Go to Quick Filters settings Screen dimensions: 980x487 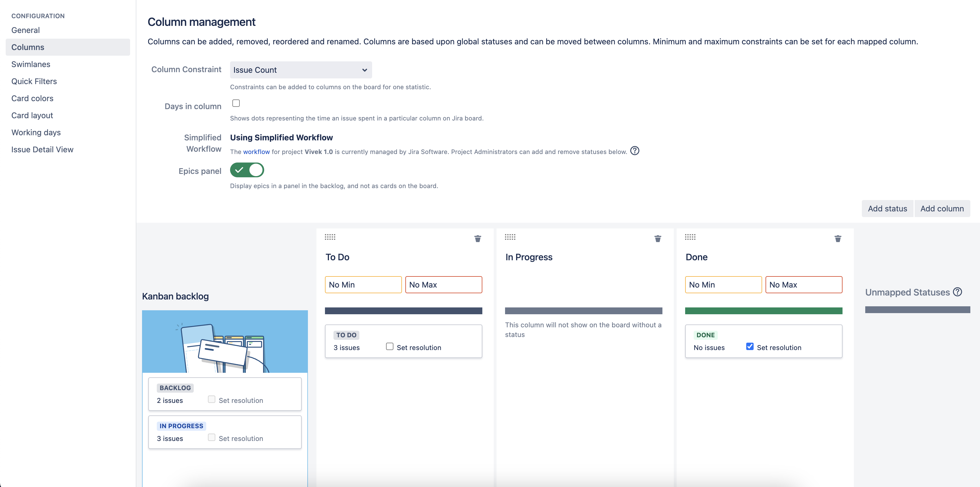[34, 82]
